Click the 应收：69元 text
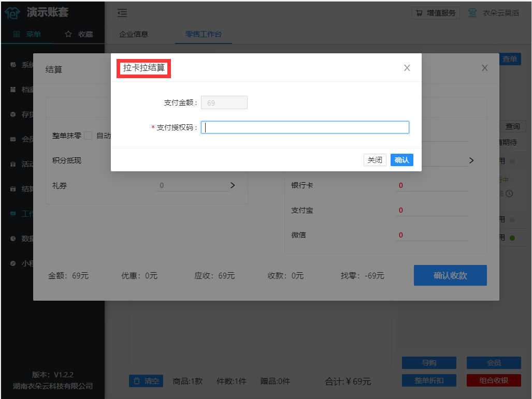Image resolution: width=532 pixels, height=399 pixels. point(214,276)
